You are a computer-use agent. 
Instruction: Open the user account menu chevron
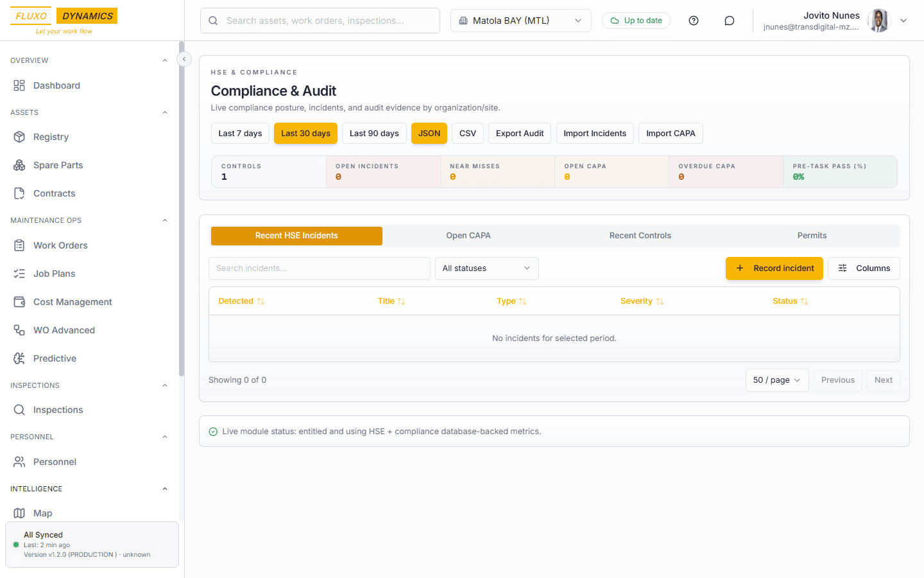click(903, 21)
